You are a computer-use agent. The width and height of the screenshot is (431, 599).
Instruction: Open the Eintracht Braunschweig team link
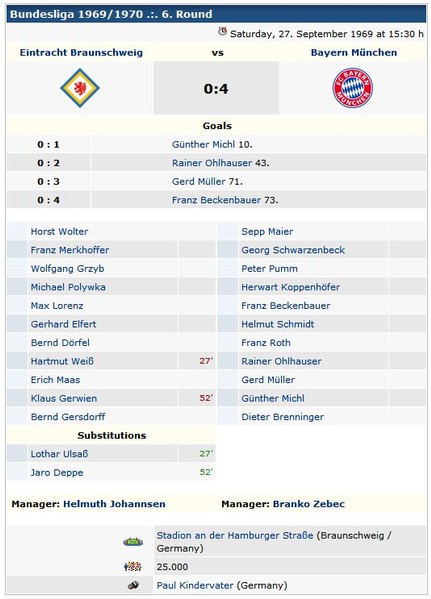click(x=81, y=52)
